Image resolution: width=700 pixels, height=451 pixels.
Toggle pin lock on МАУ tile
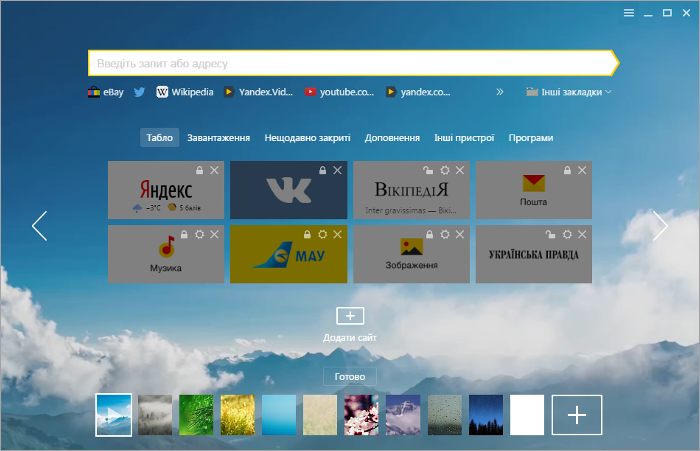pyautogui.click(x=307, y=234)
